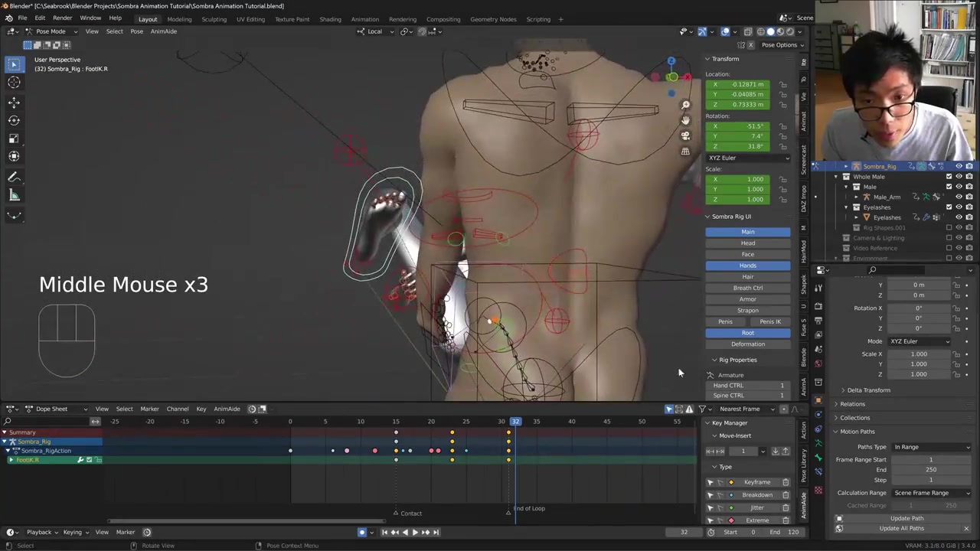Open the Paths Type In Range dropdown
The height and width of the screenshot is (551, 980).
(x=931, y=447)
